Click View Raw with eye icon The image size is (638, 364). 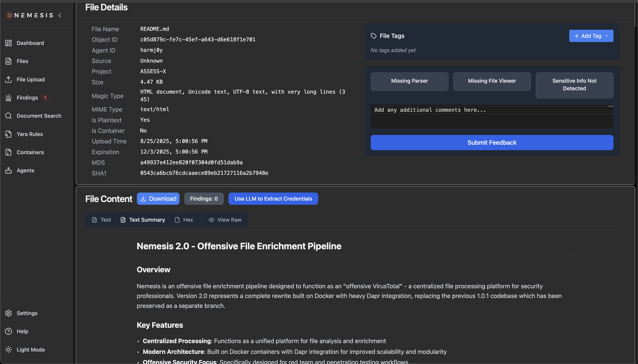[225, 220]
